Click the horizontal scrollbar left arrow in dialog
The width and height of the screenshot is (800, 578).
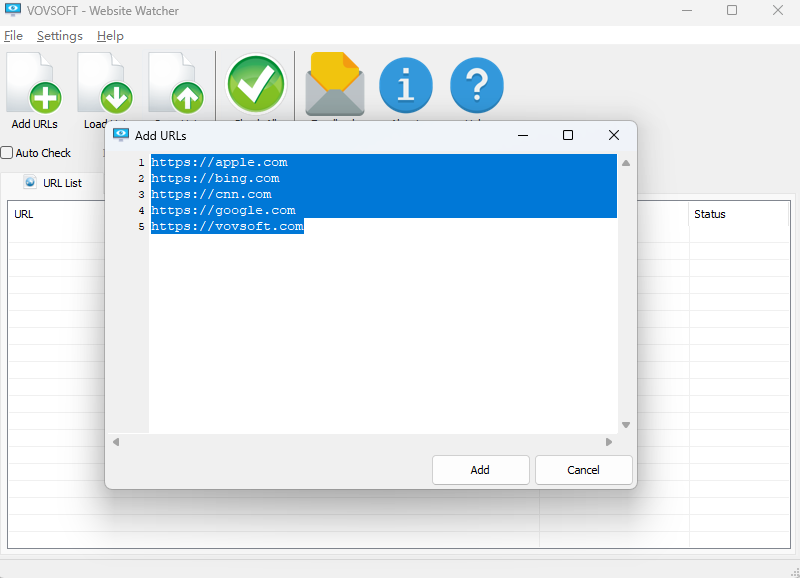click(116, 442)
